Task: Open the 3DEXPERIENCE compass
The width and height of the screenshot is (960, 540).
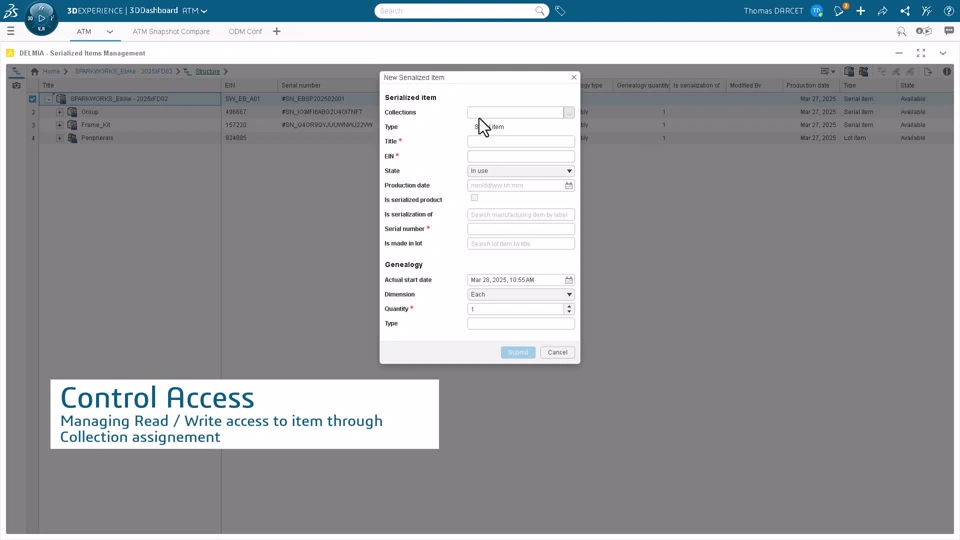Action: coord(41,18)
